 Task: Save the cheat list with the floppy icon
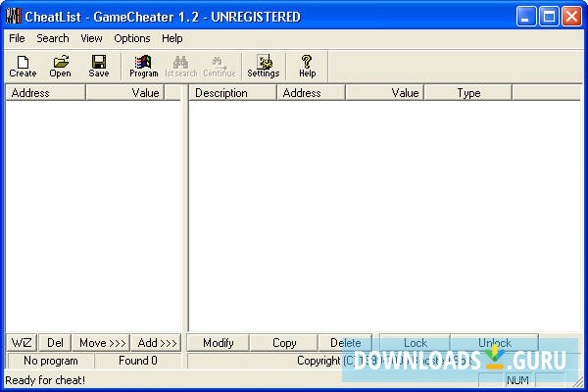99,67
